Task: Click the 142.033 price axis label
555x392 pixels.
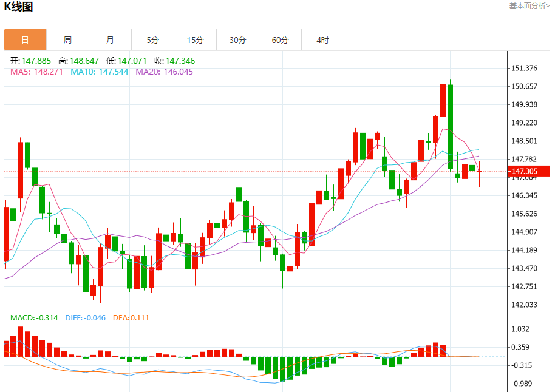Action: pyautogui.click(x=524, y=305)
